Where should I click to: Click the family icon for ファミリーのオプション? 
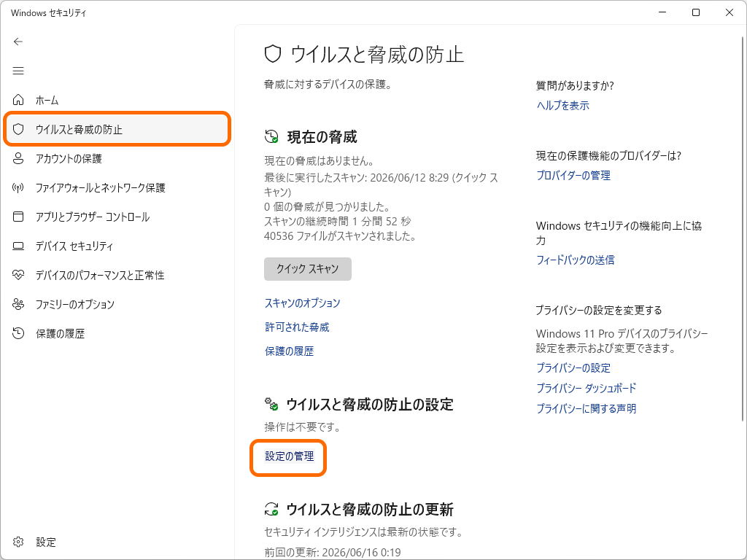[x=18, y=304]
